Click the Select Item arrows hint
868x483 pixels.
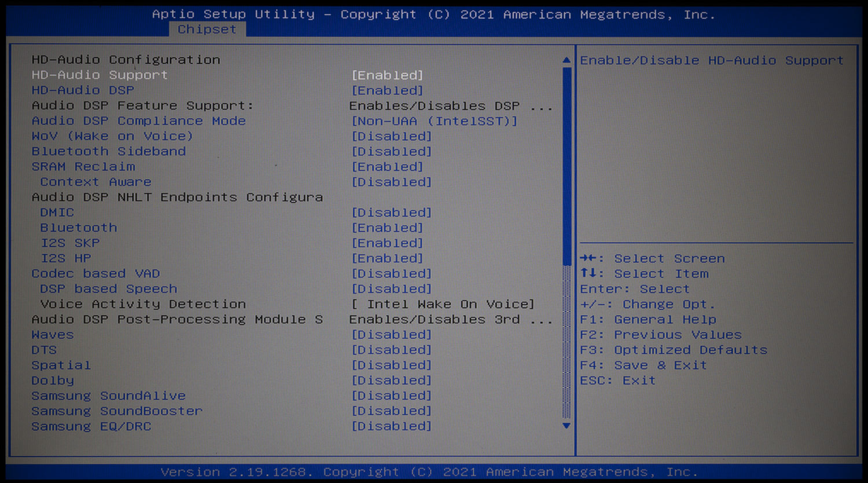644,273
